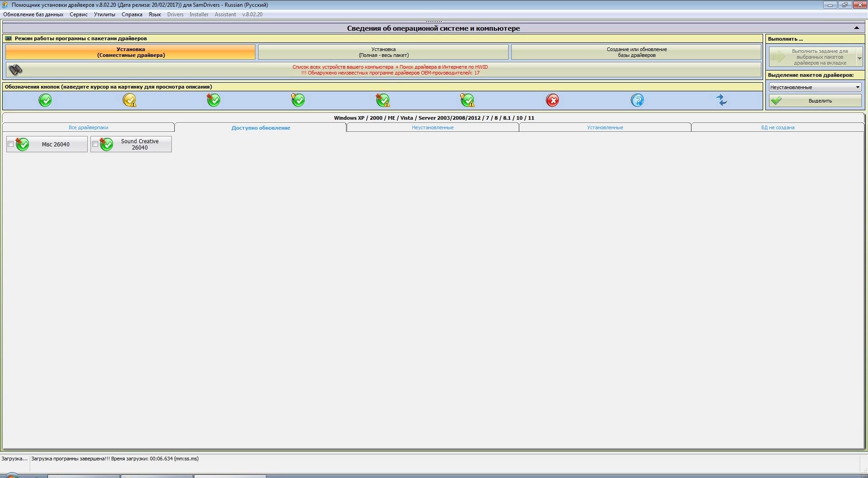The width and height of the screenshot is (868, 478).
Task: Click the 'Выполнить ...' panel heading
Action: [x=785, y=39]
